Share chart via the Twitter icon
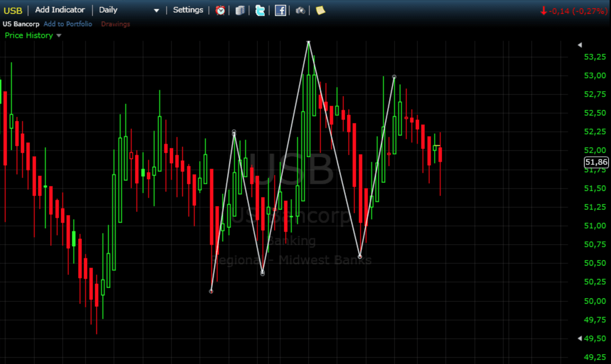The height and width of the screenshot is (364, 611). tap(260, 10)
